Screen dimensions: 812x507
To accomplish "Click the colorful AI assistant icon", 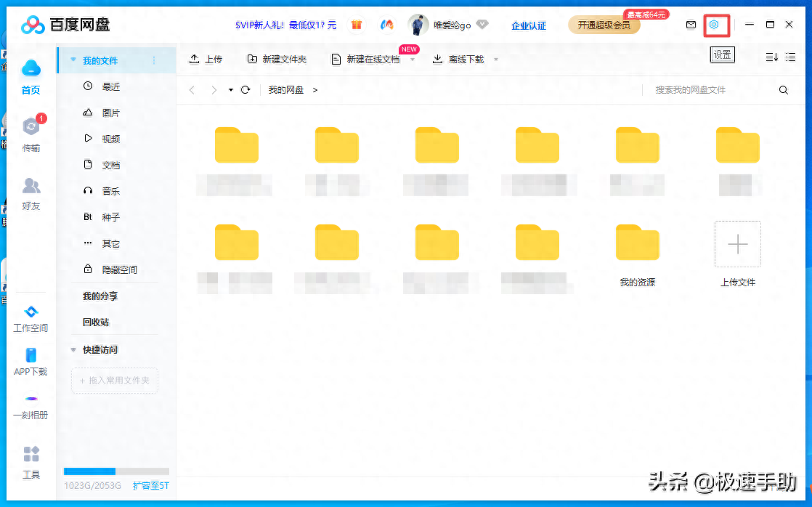I will pyautogui.click(x=386, y=25).
